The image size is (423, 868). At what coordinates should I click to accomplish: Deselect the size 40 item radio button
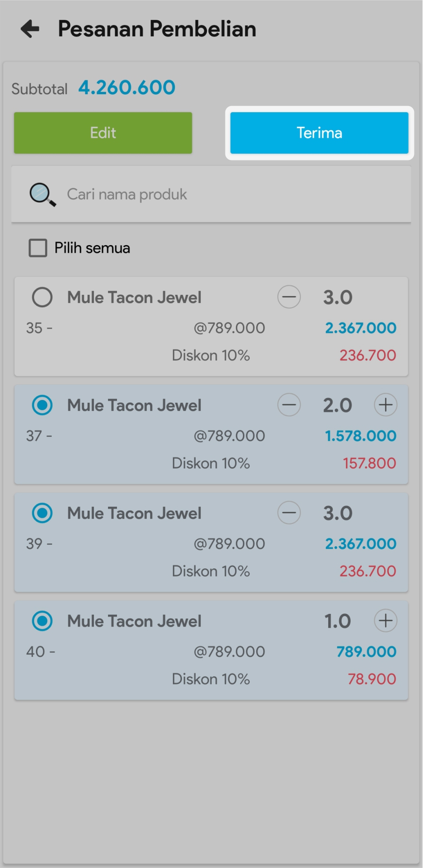pyautogui.click(x=42, y=621)
